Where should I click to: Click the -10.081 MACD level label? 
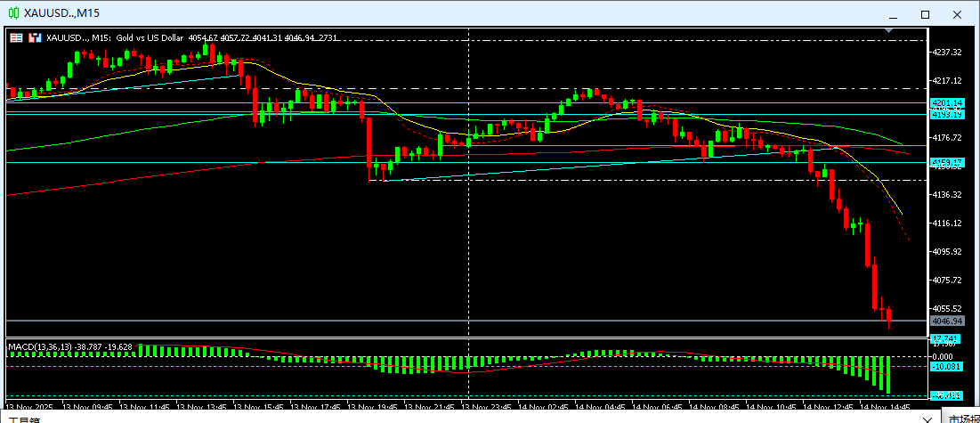tap(945, 366)
